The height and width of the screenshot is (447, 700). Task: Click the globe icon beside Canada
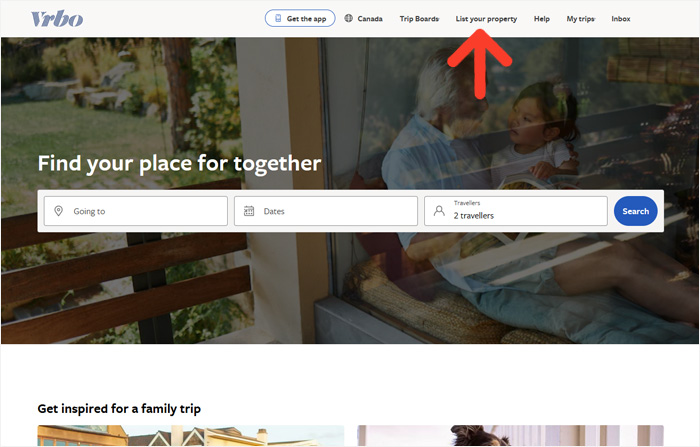click(x=349, y=18)
